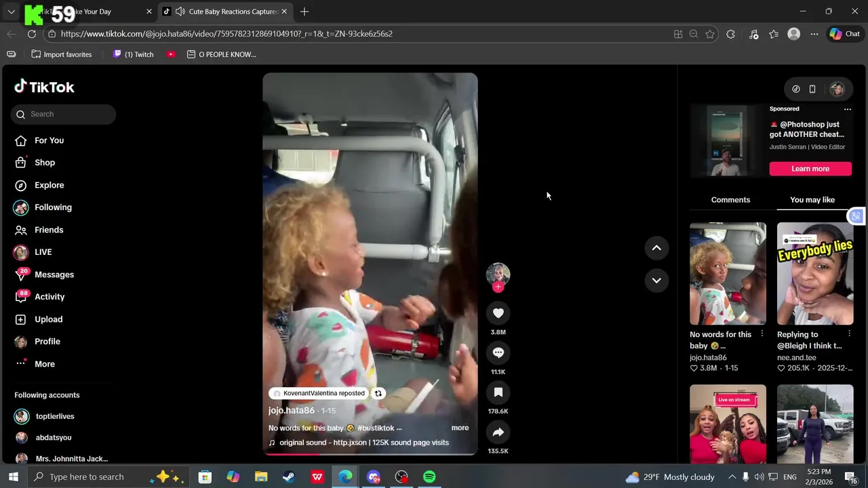
Task: Open options for jojo.hata86 suggested video
Action: [762, 334]
